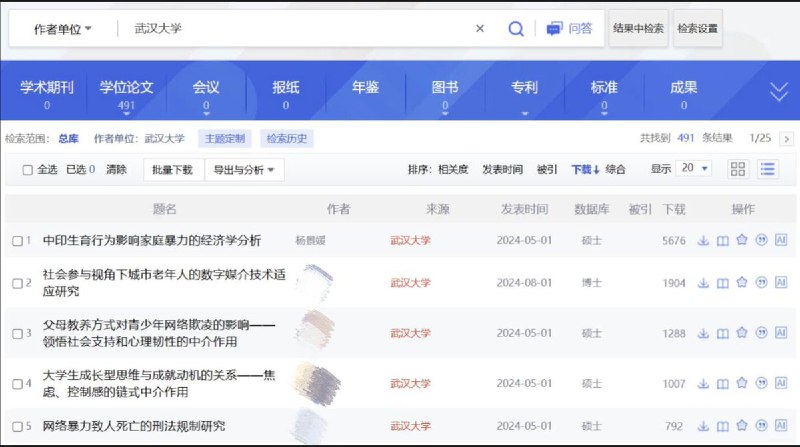
Task: Open 武汉大学 source in row 1
Action: coord(411,240)
